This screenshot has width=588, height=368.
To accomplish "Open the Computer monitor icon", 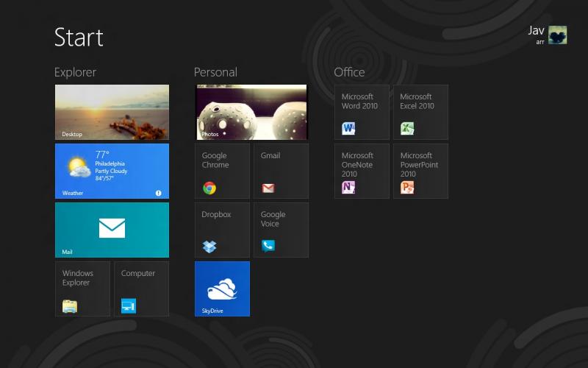I will coord(128,305).
